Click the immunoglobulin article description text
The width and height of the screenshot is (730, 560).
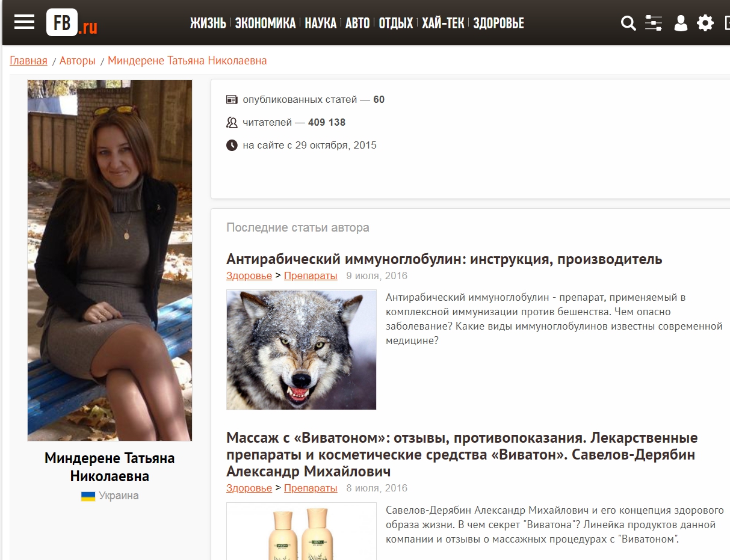554,319
